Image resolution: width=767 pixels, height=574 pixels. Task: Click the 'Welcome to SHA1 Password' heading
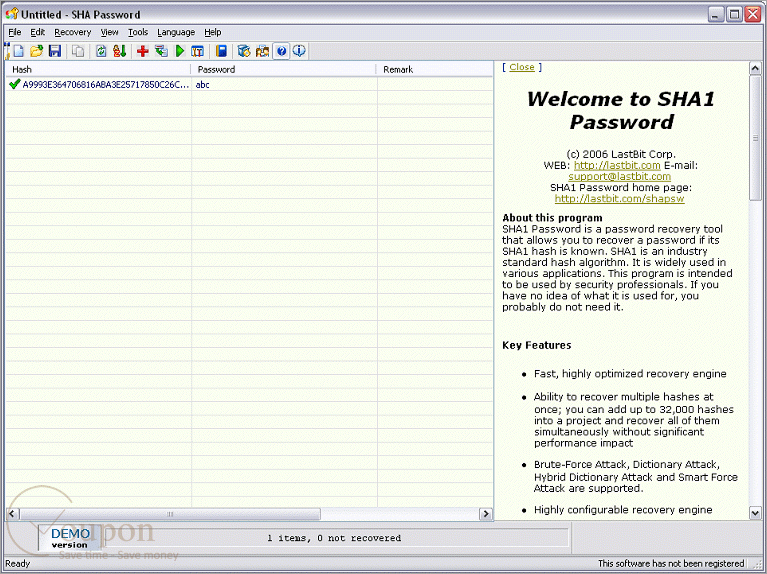(x=621, y=110)
